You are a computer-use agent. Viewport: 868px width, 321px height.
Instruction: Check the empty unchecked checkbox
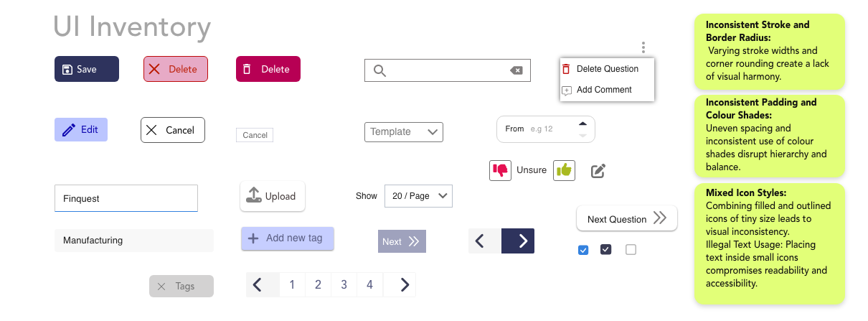(631, 250)
